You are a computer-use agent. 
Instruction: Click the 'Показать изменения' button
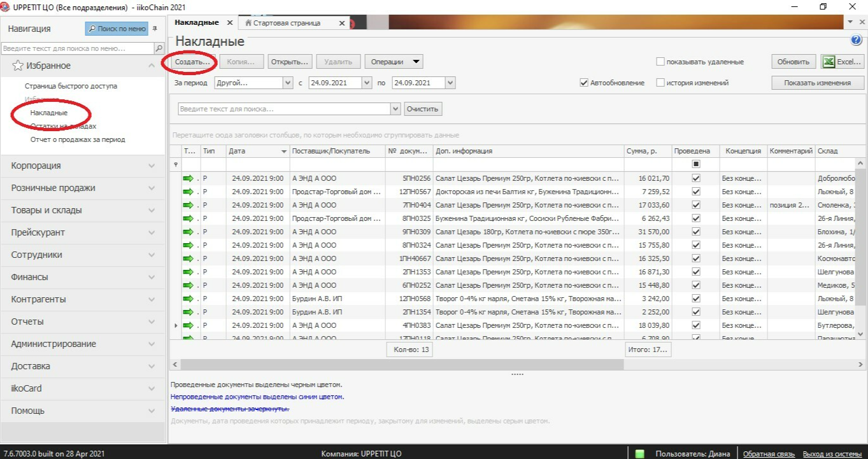click(x=818, y=83)
